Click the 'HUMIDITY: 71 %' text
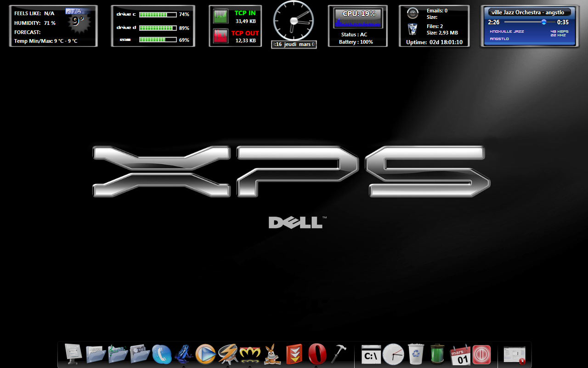Viewport: 588px width, 368px height. (35, 23)
